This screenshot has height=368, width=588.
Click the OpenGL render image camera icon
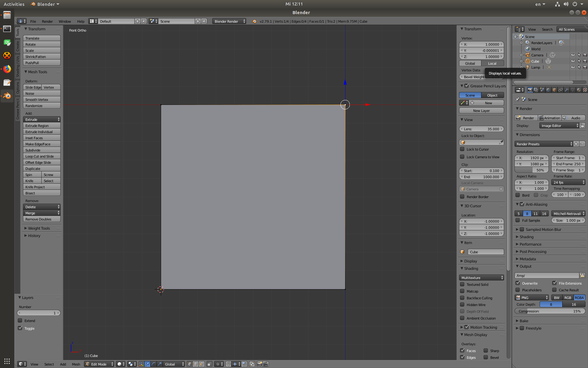coord(260,364)
